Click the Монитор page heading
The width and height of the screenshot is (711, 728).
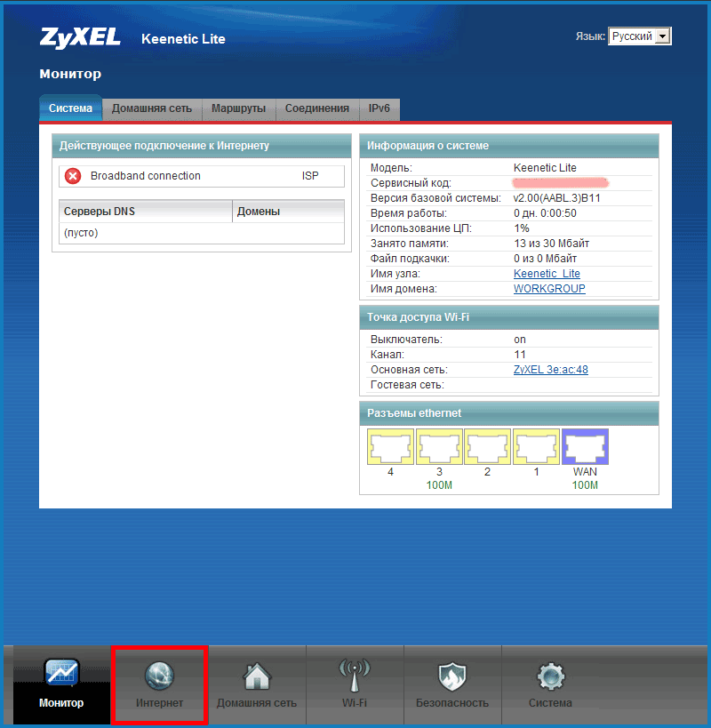70,74
